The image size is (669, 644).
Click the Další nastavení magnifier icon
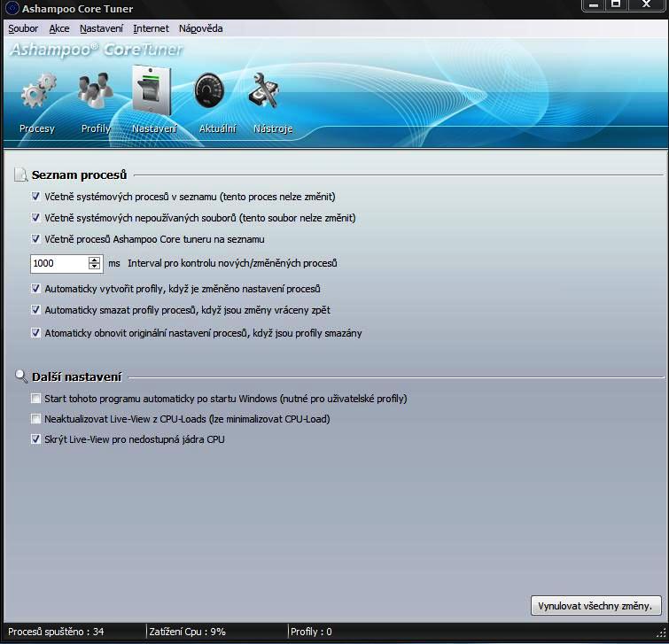[21, 376]
